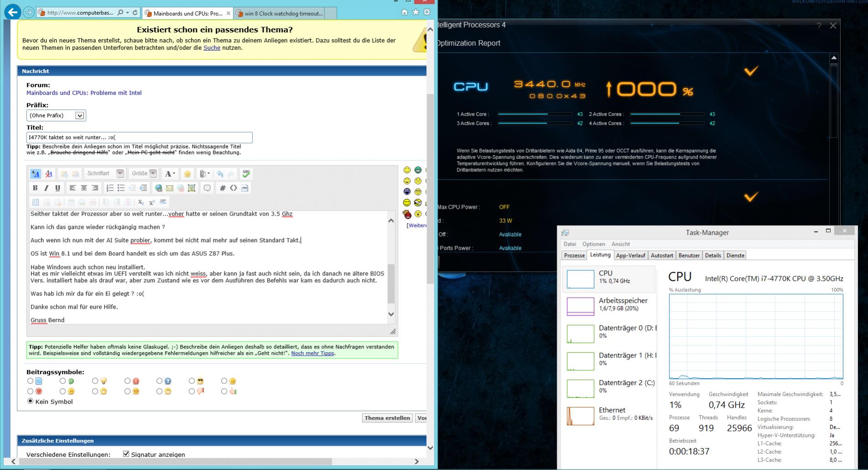Switch to the Prozesse tab in Task-Manager
868x470 pixels.
click(x=574, y=255)
